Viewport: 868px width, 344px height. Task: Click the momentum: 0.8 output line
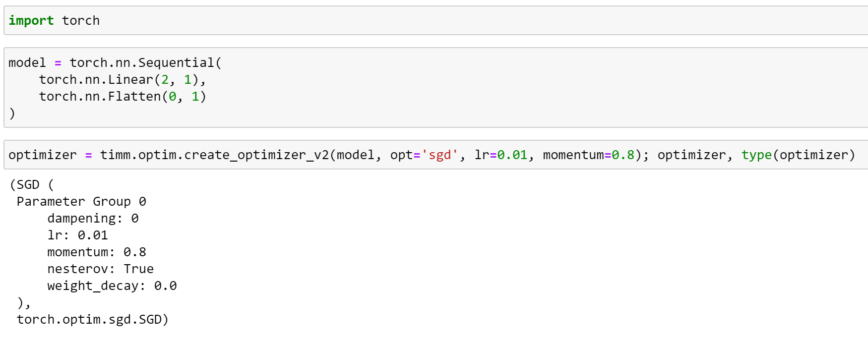click(x=97, y=252)
